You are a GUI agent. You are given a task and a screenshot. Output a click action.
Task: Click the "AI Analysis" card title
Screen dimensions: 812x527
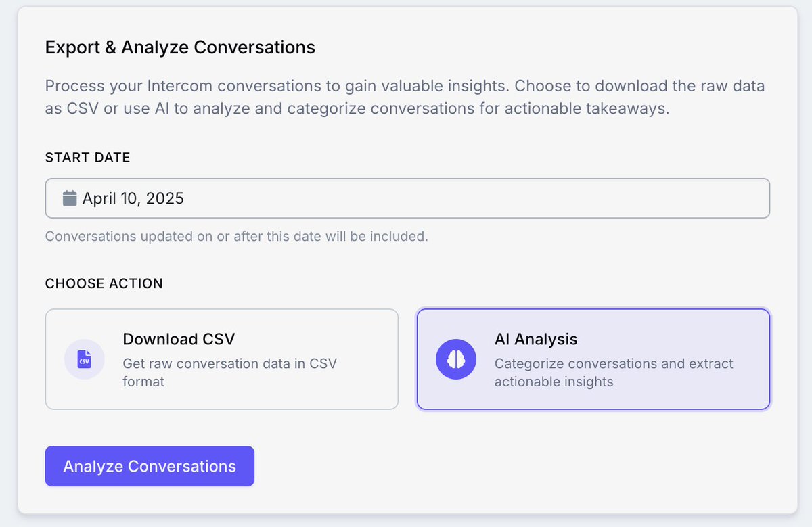tap(536, 339)
